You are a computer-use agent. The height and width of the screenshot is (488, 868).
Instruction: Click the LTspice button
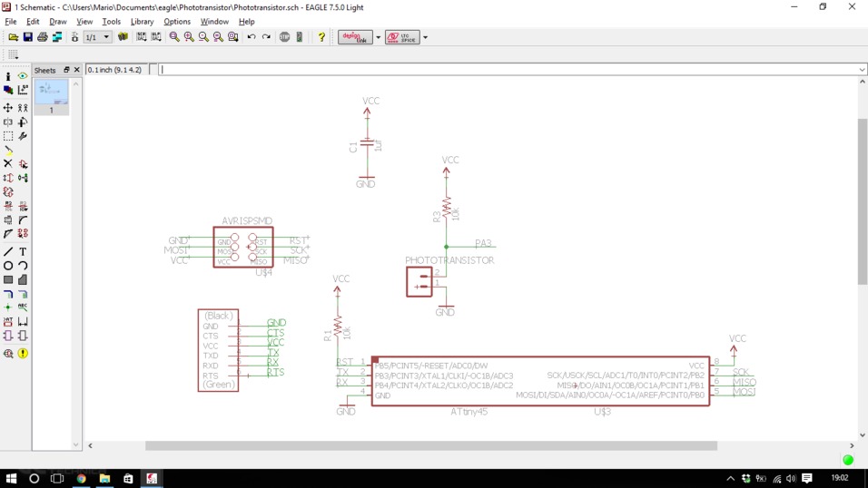point(402,37)
